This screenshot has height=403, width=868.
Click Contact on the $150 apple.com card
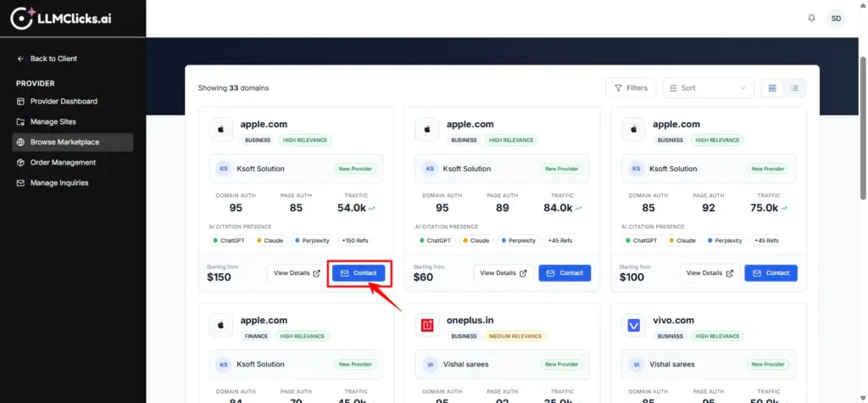pos(359,273)
